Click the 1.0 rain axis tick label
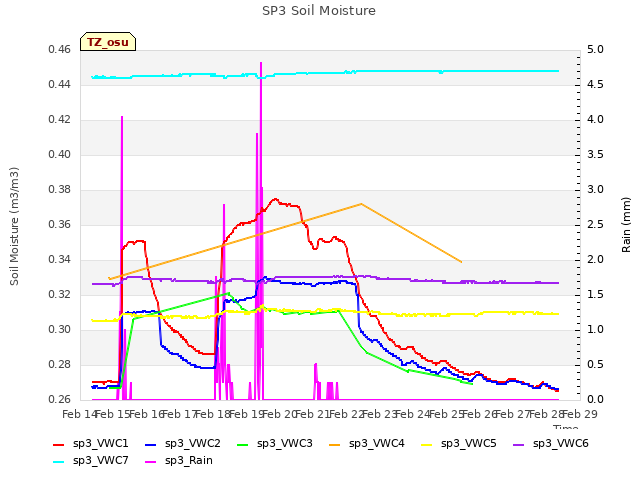Image resolution: width=640 pixels, height=480 pixels. click(595, 330)
